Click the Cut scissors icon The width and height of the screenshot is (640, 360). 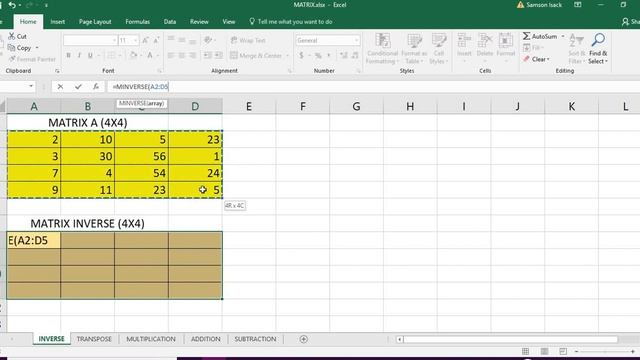[x=12, y=36]
